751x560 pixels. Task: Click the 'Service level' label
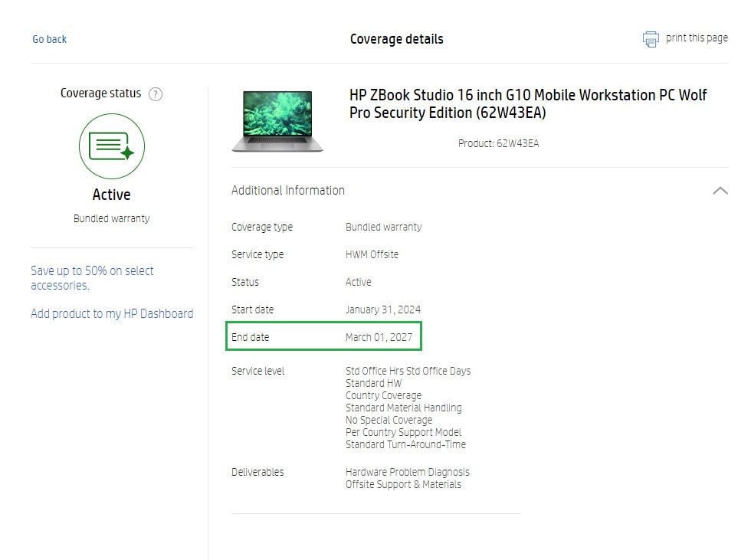pos(257,371)
